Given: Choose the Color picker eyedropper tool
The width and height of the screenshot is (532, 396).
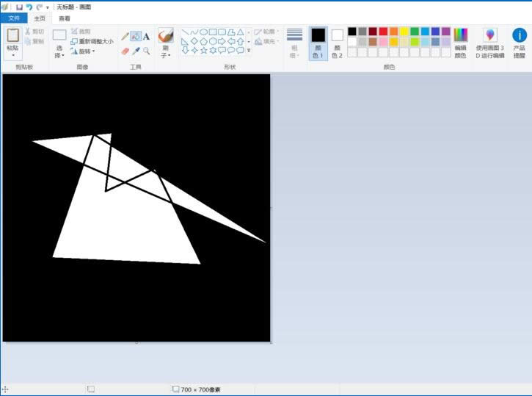Looking at the screenshot, I should (x=136, y=51).
